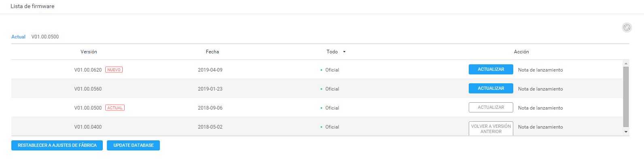Click the Versión column header
Viewport: 644px width, 165px height.
89,52
